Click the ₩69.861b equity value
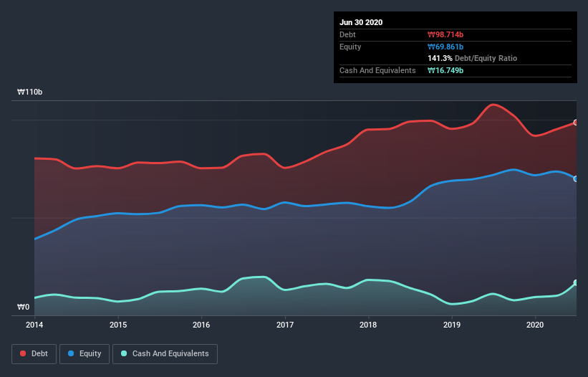The width and height of the screenshot is (588, 377). 445,47
